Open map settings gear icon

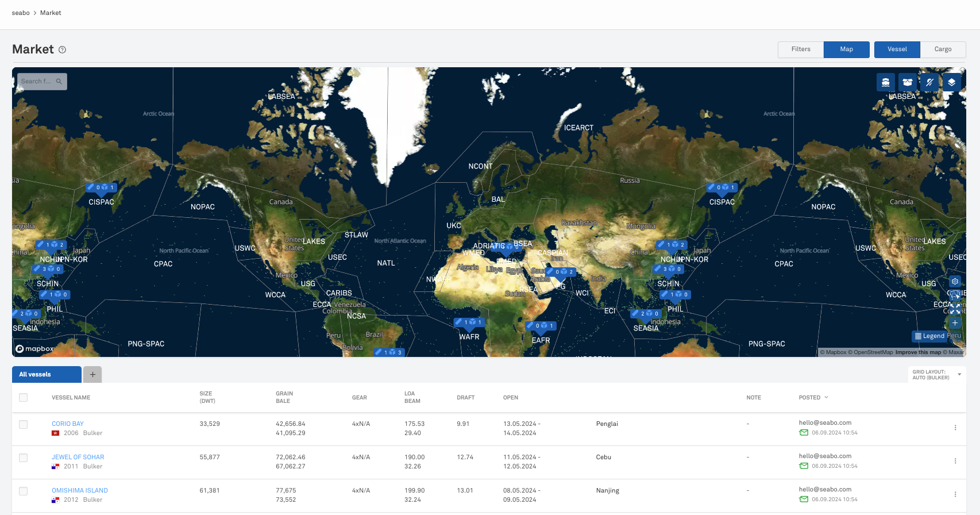tap(955, 282)
